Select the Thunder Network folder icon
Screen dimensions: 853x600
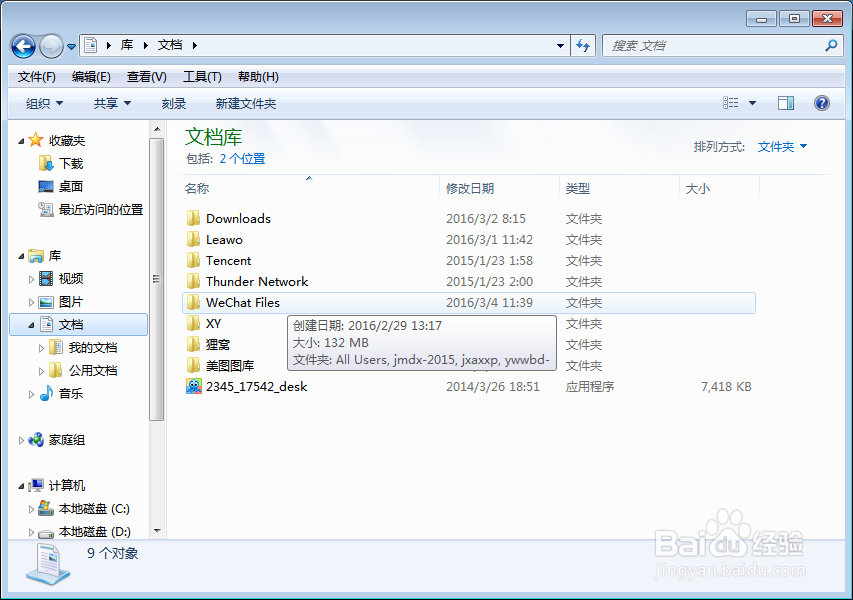click(193, 282)
